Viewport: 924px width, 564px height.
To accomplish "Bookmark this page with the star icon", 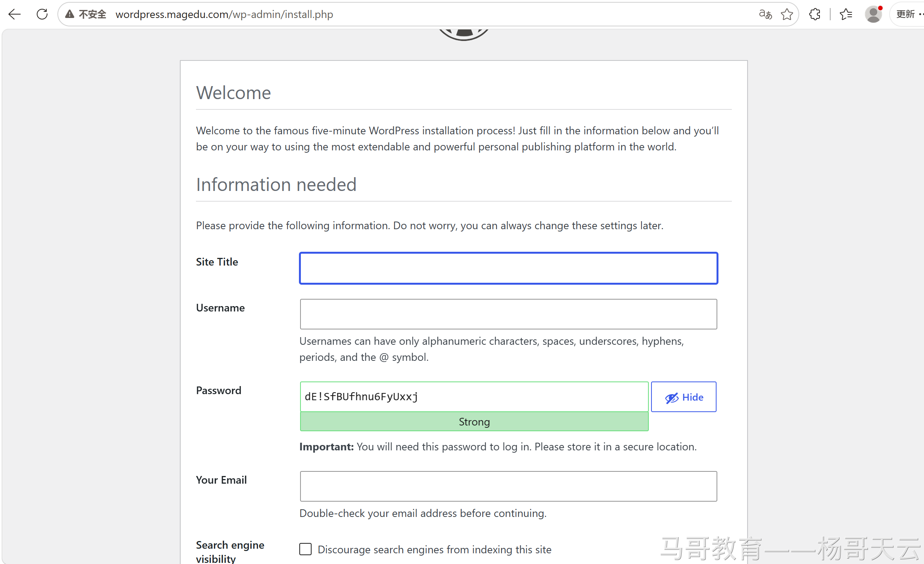I will (x=787, y=14).
